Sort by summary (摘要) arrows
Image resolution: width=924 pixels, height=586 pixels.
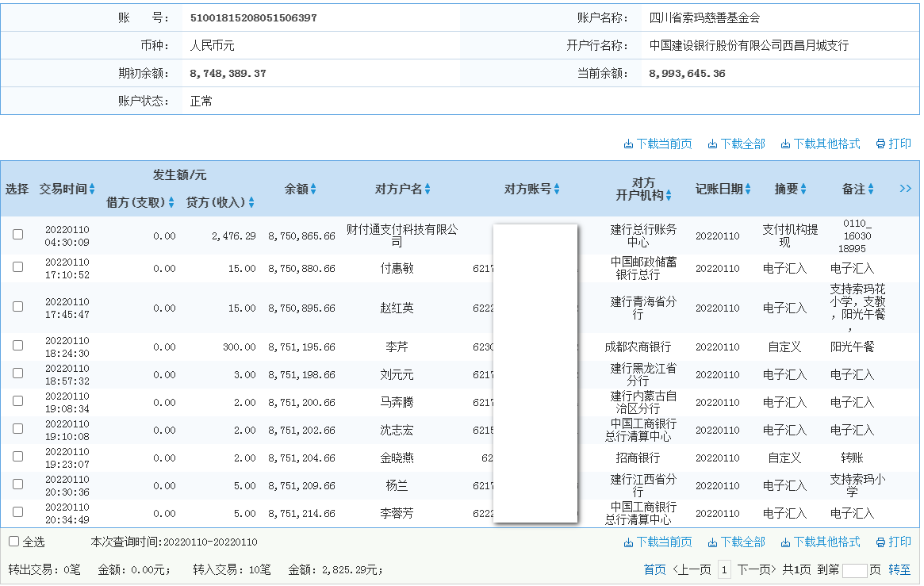pyautogui.click(x=803, y=189)
